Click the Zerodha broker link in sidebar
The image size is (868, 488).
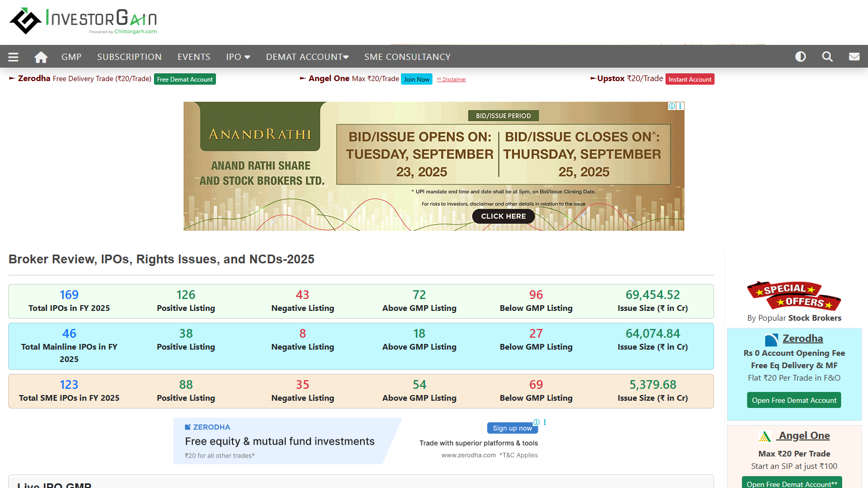[802, 339]
